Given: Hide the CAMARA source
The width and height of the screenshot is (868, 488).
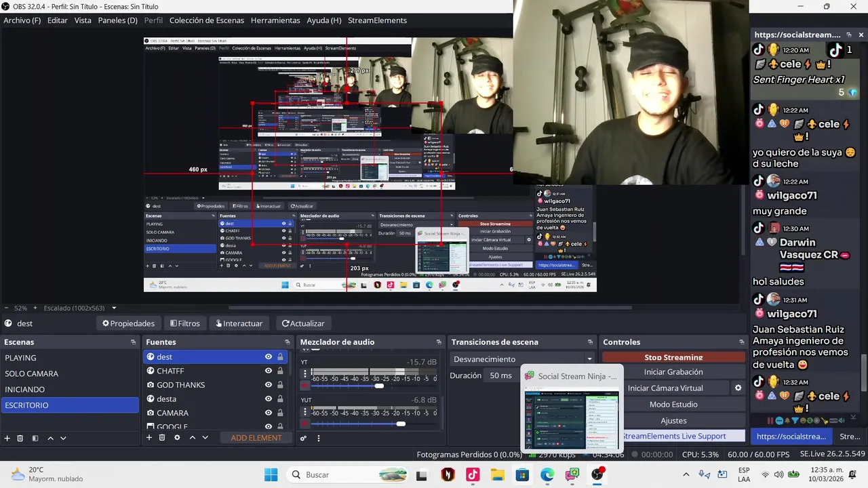Looking at the screenshot, I should click(269, 413).
